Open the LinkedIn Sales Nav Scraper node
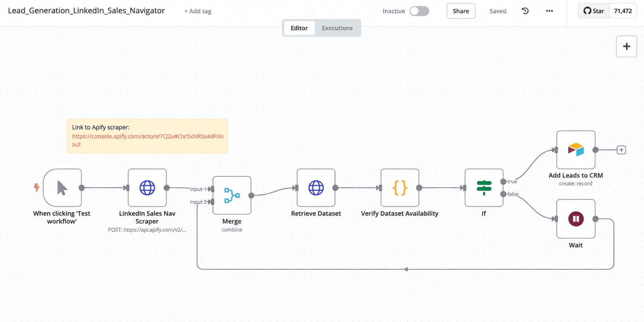The image size is (644, 322). tap(147, 188)
